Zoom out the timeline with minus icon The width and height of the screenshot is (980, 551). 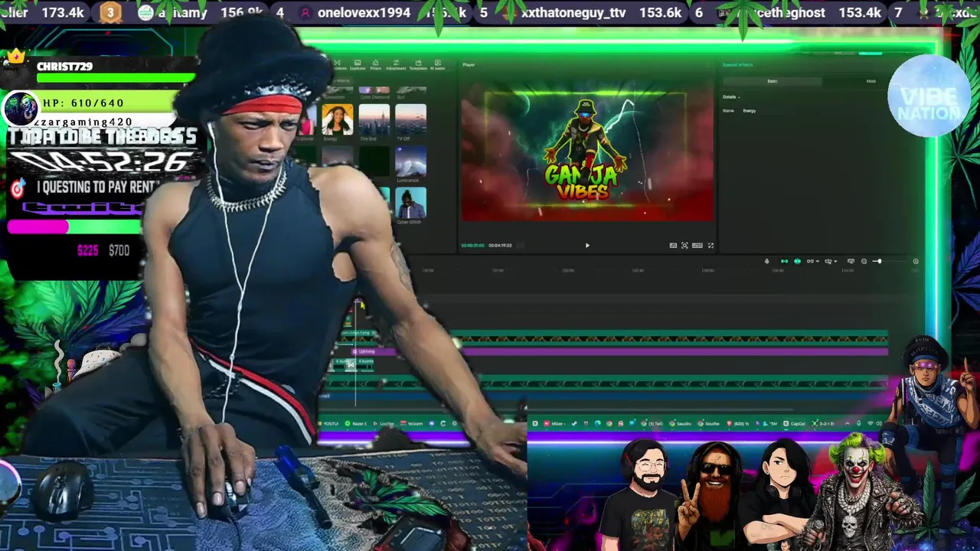(864, 261)
